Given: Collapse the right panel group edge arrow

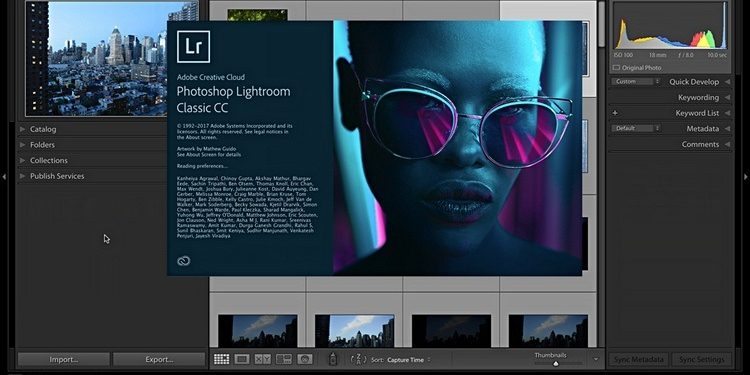Looking at the screenshot, I should 746,176.
